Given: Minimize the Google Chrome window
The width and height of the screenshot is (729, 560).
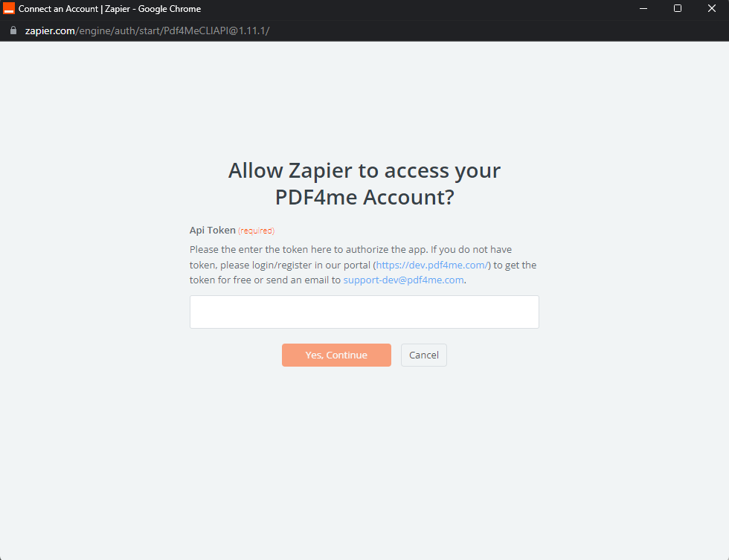Looking at the screenshot, I should click(643, 8).
